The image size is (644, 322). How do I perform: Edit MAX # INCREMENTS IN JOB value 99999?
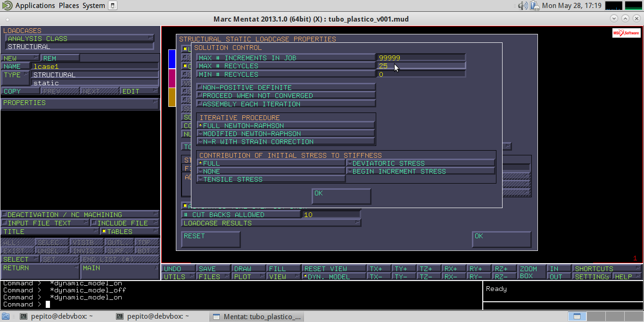pos(421,57)
